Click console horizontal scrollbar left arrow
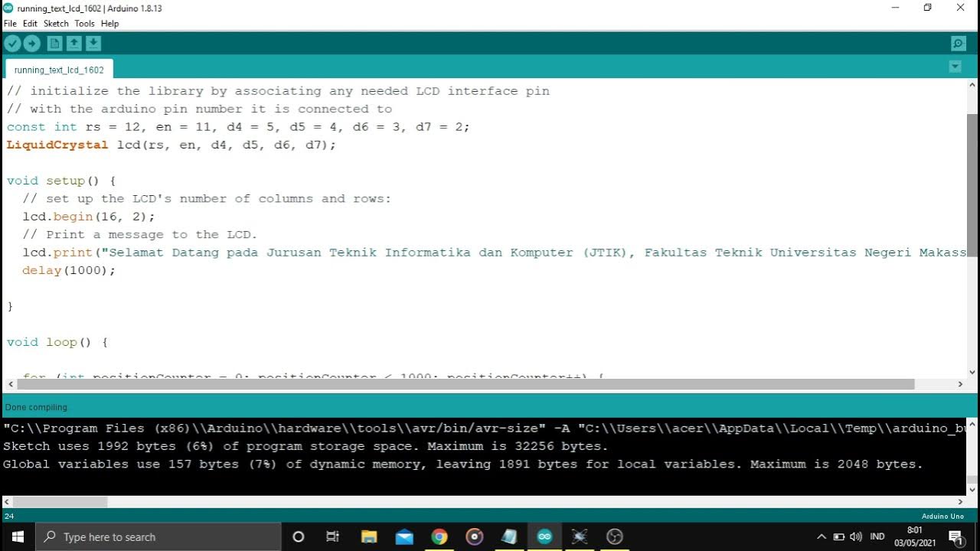 tap(8, 502)
